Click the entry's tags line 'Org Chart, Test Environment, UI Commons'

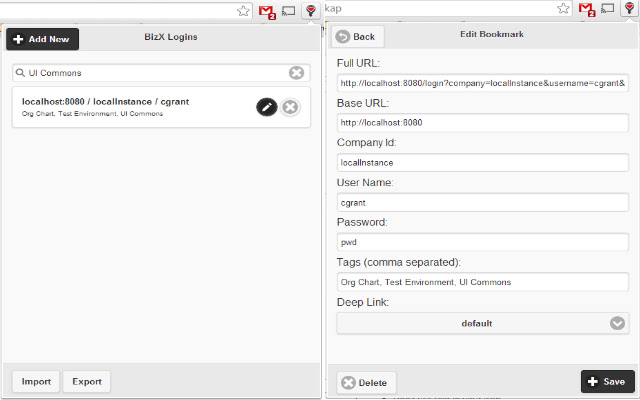coord(92,114)
